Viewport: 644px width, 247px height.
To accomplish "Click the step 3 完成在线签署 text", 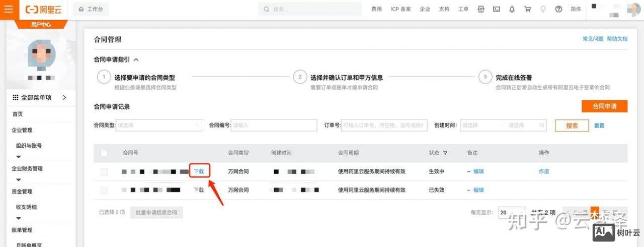I will point(514,78).
